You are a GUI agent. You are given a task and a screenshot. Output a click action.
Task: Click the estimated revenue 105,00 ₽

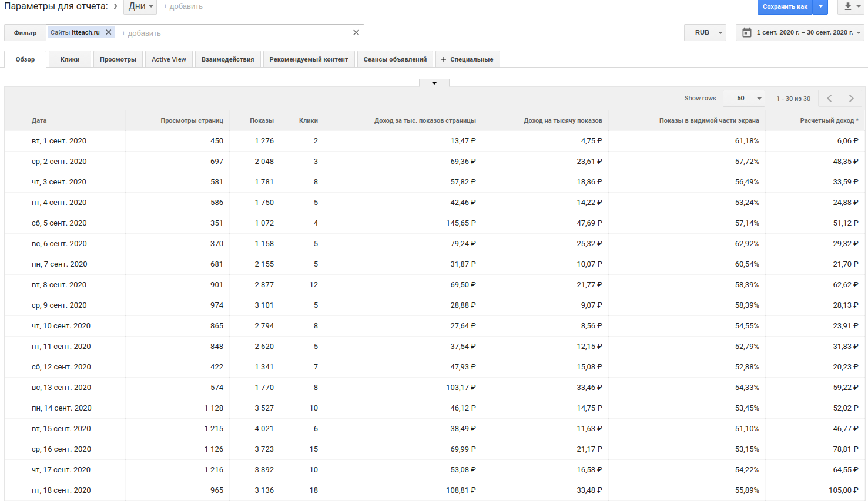tap(843, 490)
